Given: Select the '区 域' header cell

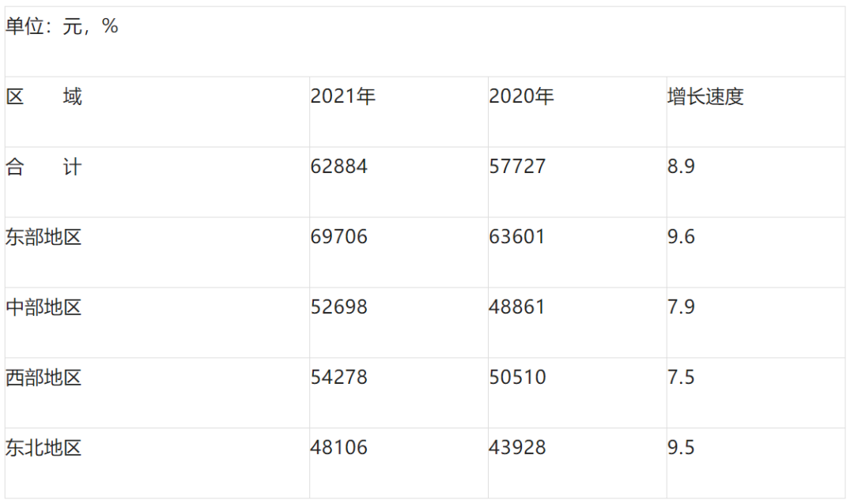Looking at the screenshot, I should click(x=44, y=97).
